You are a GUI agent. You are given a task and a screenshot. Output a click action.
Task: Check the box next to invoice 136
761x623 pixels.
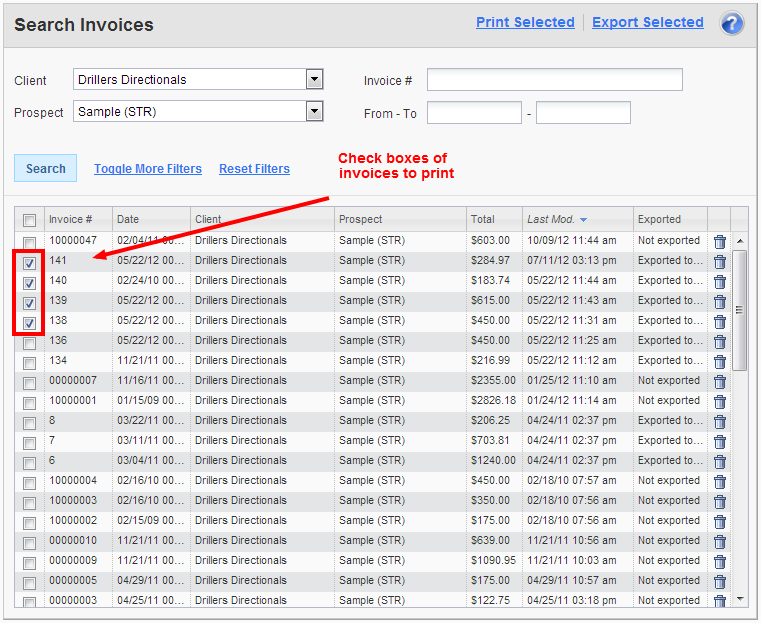[x=30, y=343]
